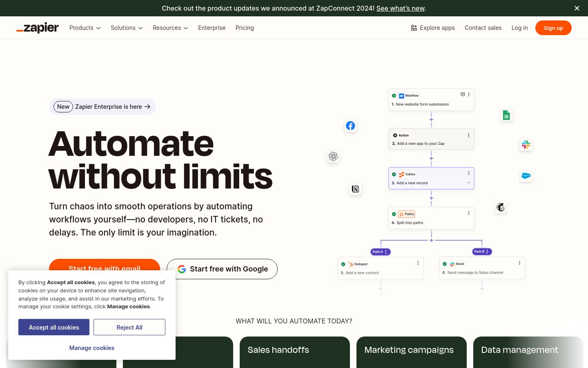588x368 pixels.
Task: Open the three-dot menu on Webflow step
Action: [469, 94]
